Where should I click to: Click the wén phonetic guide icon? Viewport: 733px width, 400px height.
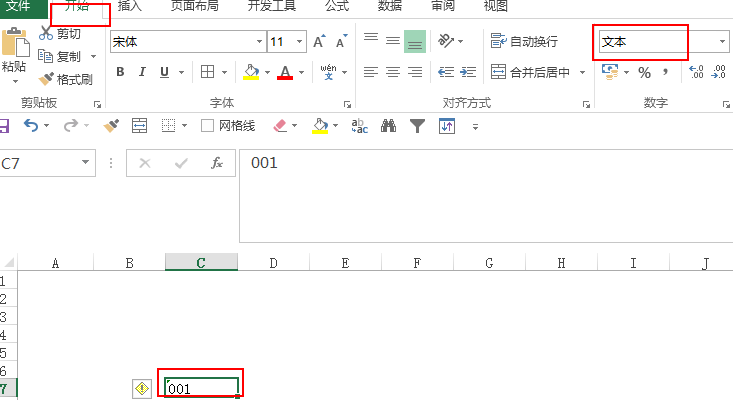click(x=328, y=72)
